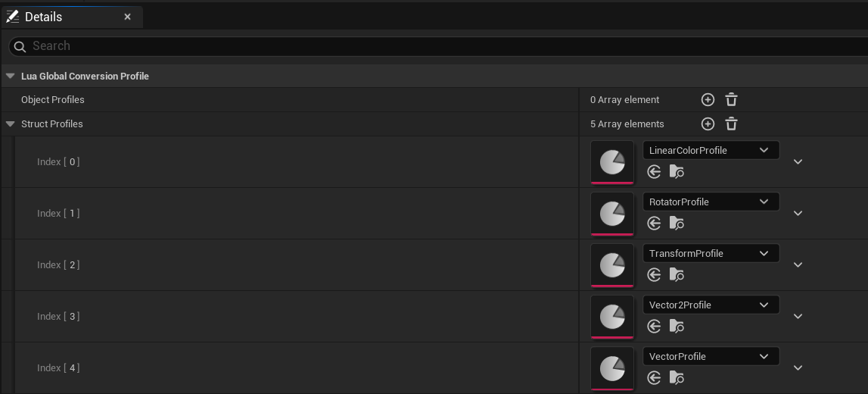Empty the Object Profiles array with the trash icon
Screen dimensions: 868x394
pyautogui.click(x=731, y=100)
